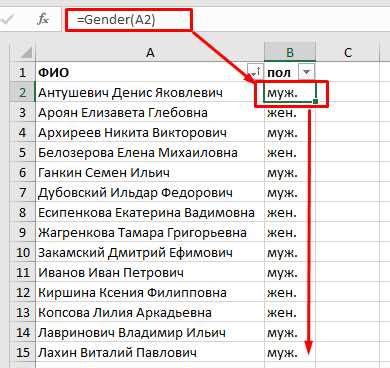Select the муж. cell in Дубовский row
Viewport: 390px width, 368px height.
(290, 192)
